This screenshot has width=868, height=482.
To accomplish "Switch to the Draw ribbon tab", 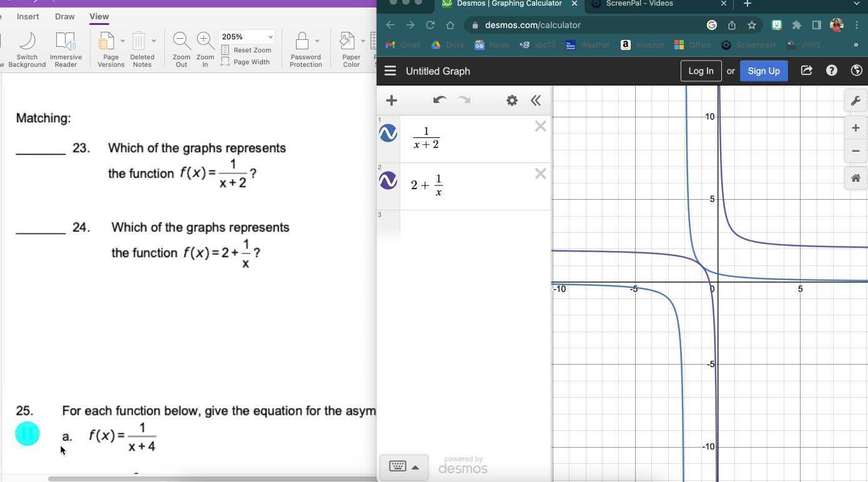I will click(x=64, y=16).
